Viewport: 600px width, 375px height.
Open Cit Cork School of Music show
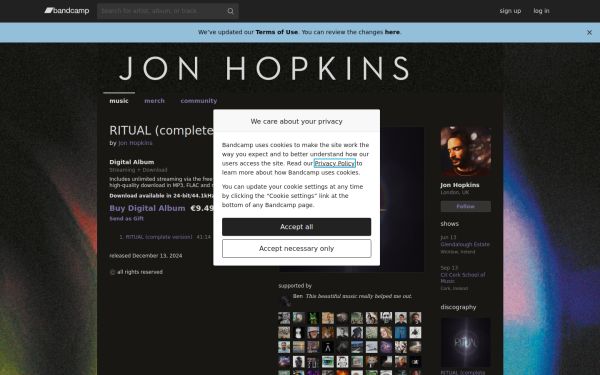click(463, 278)
